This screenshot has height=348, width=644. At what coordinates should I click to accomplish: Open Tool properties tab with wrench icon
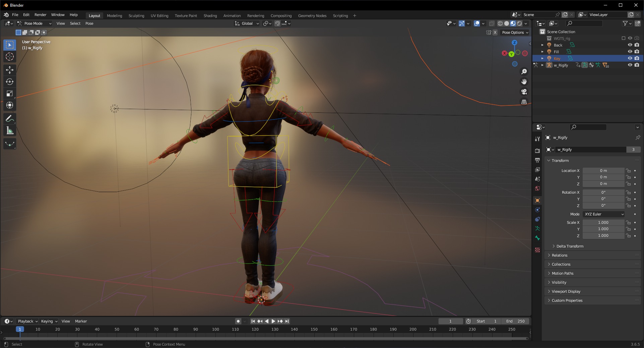coord(537,139)
